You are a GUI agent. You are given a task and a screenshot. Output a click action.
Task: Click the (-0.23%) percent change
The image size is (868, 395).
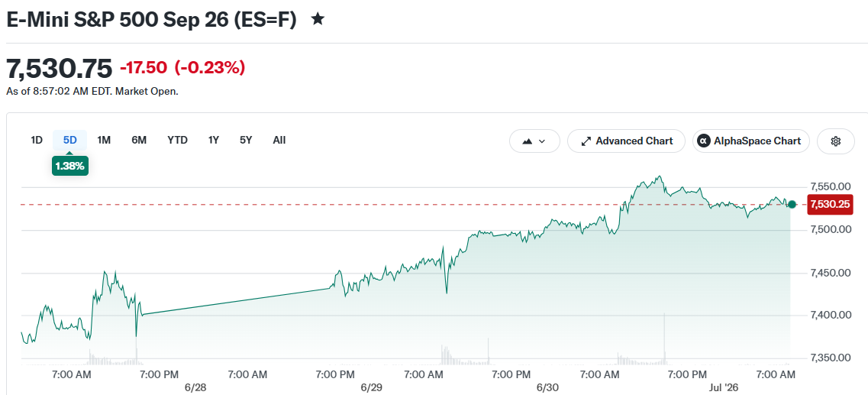coord(210,68)
